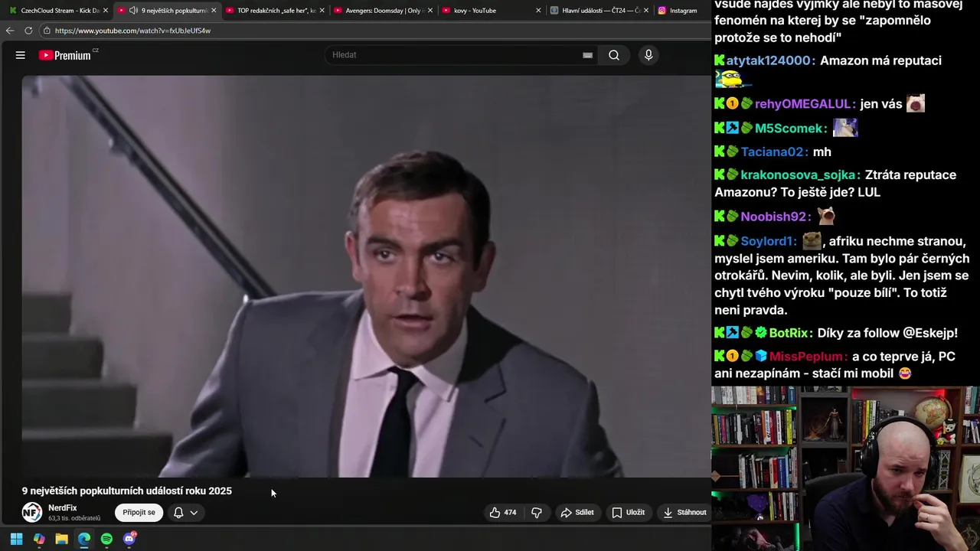Screen dimensions: 980x551
Task: Click chat username atytak124000
Action: tap(769, 60)
